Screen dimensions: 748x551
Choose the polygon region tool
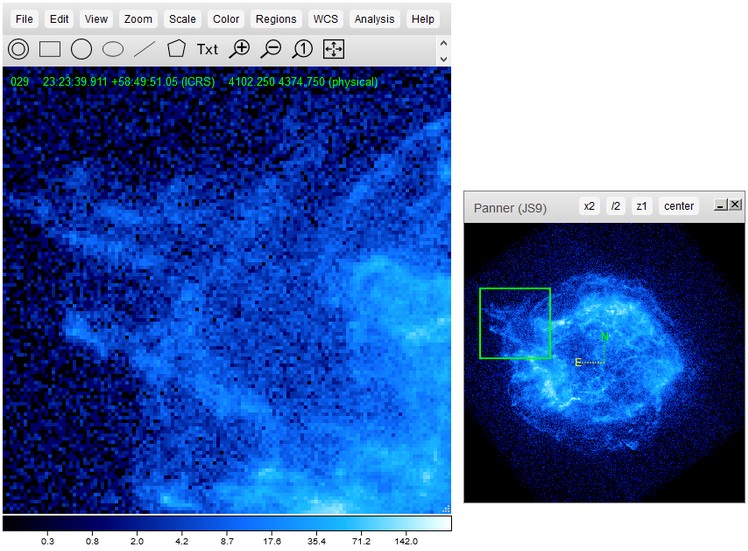click(x=176, y=49)
